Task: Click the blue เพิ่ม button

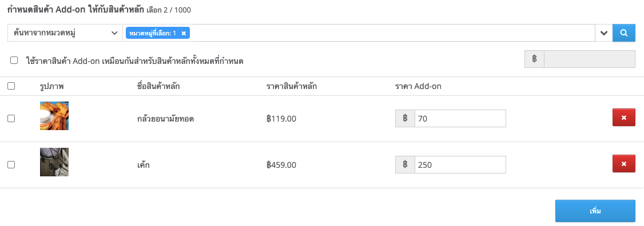Action: (595, 211)
